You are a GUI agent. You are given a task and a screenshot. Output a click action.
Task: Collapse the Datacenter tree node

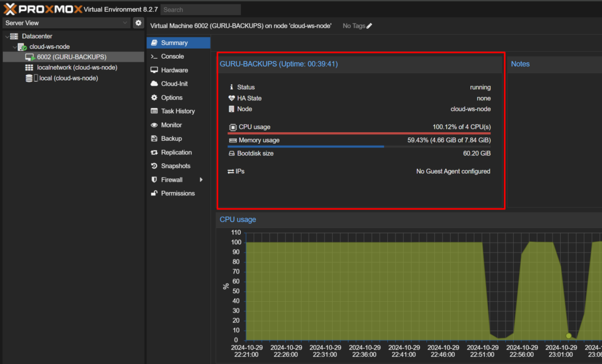coord(7,36)
